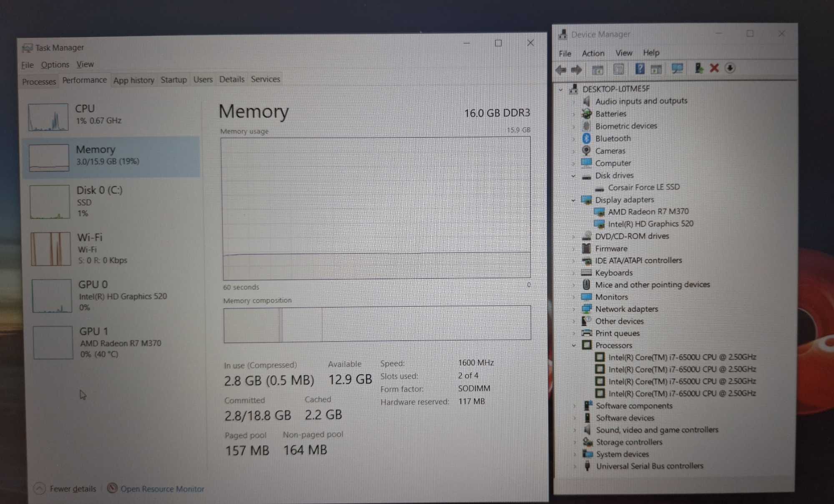The height and width of the screenshot is (504, 834).
Task: Select Corsair Force LE SSD device
Action: coord(644,187)
